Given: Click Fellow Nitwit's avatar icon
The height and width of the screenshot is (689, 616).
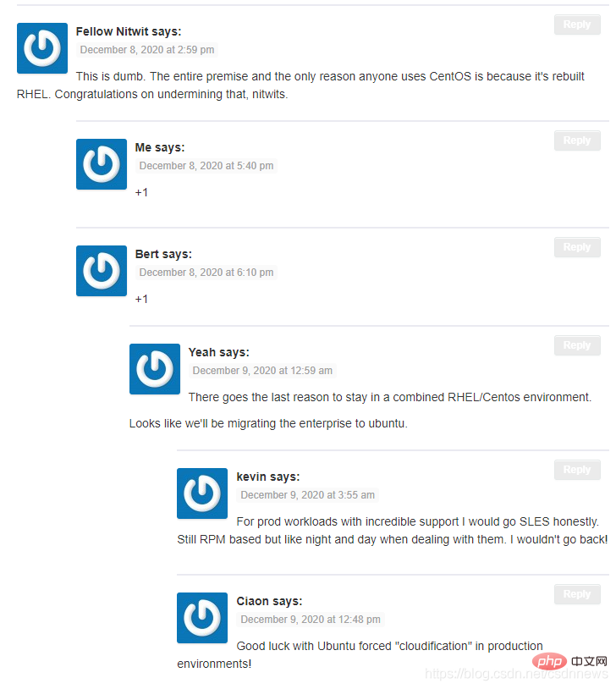Looking at the screenshot, I should click(42, 48).
